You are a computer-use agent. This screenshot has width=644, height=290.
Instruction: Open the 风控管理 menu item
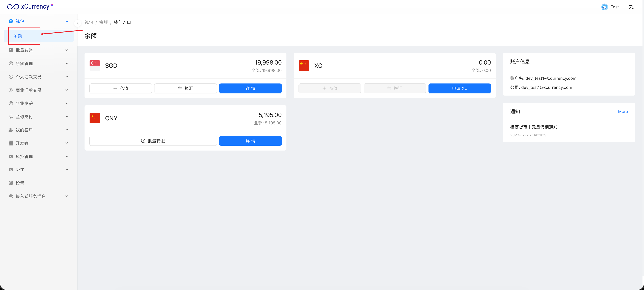(24, 157)
